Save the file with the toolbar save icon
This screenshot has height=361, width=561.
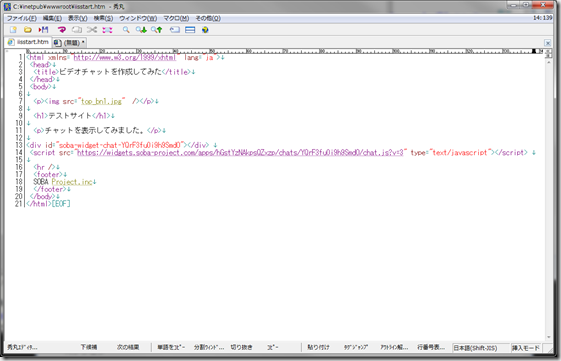point(44,30)
